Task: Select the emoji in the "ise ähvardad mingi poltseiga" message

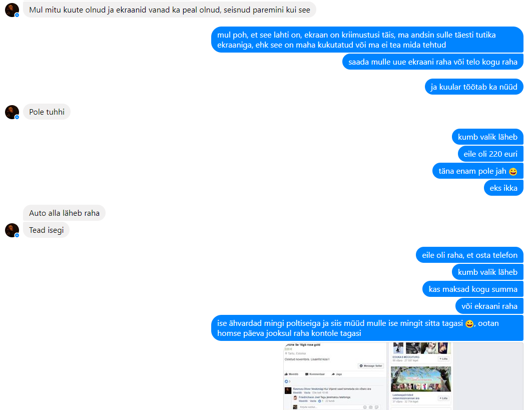Action: 469,324
